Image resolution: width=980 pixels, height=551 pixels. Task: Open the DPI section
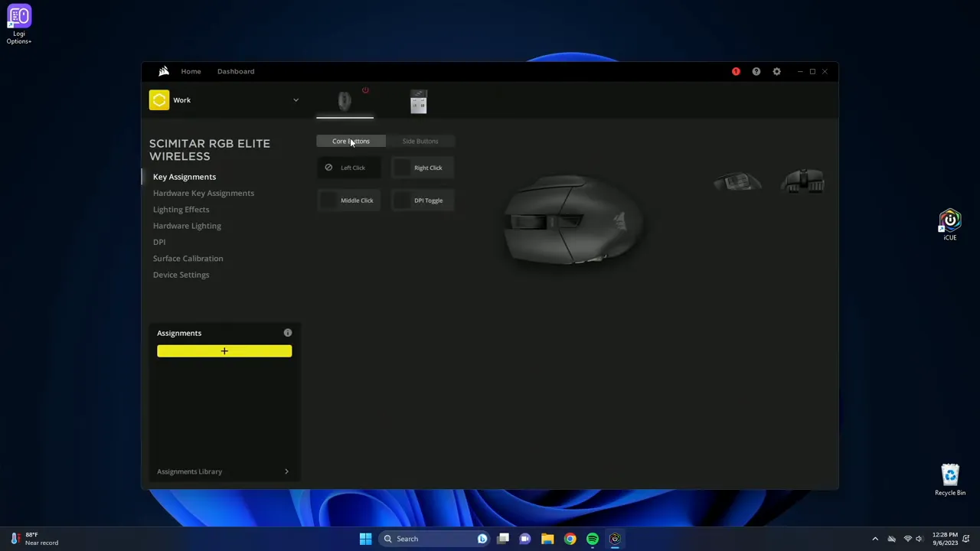coord(159,242)
